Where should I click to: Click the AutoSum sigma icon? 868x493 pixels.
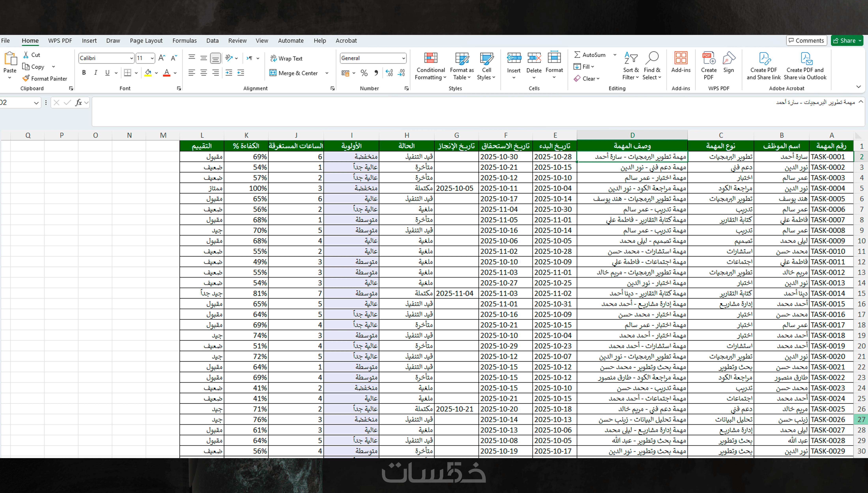click(x=577, y=54)
